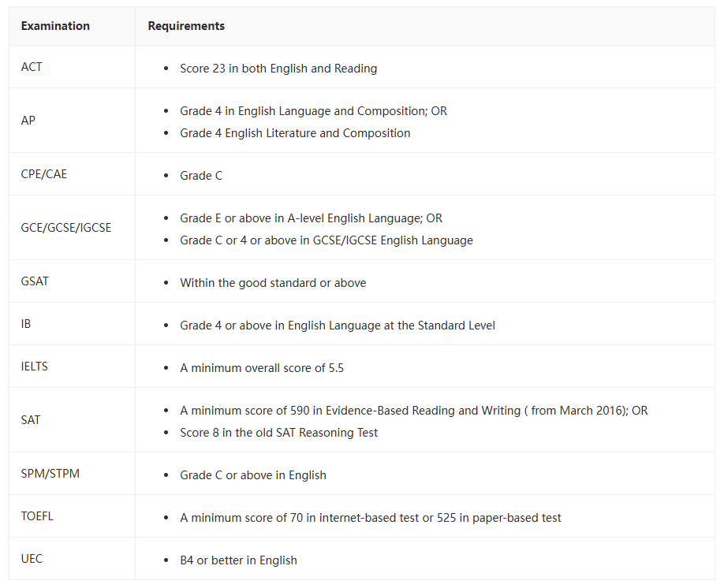Click 'Within the good standard or above'
Viewport: 724px width, 588px height.
pyautogui.click(x=273, y=282)
